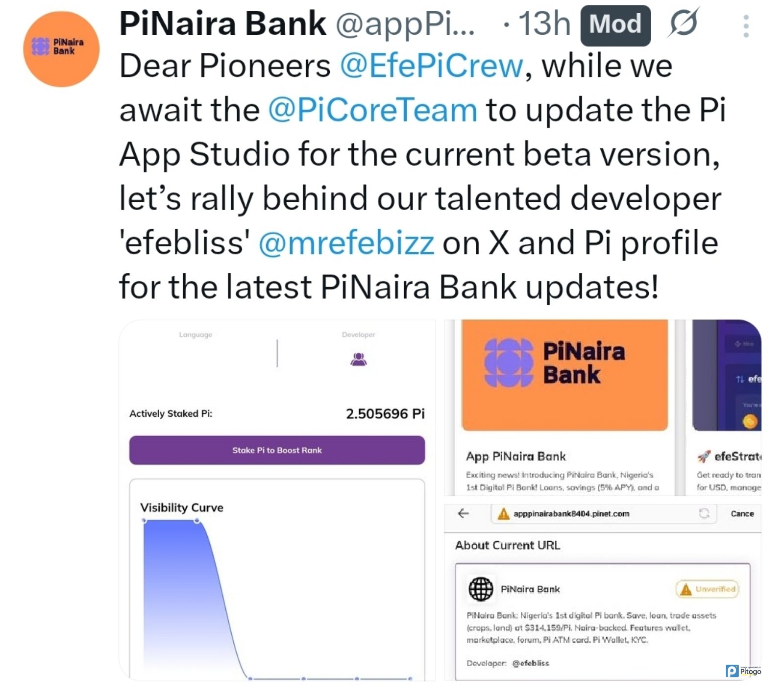Viewport: 784px width, 698px height.
Task: Click the purple Developer profile icon
Action: 359,360
